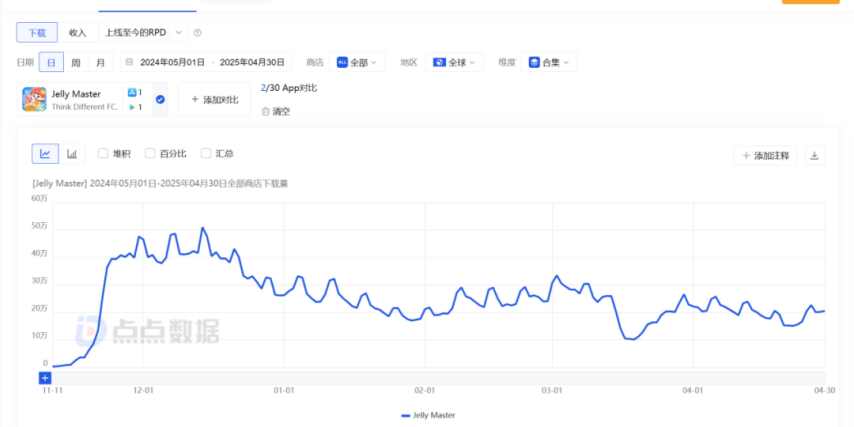Click the calendar icon in date range
Image resolution: width=854 pixels, height=427 pixels.
[x=130, y=62]
